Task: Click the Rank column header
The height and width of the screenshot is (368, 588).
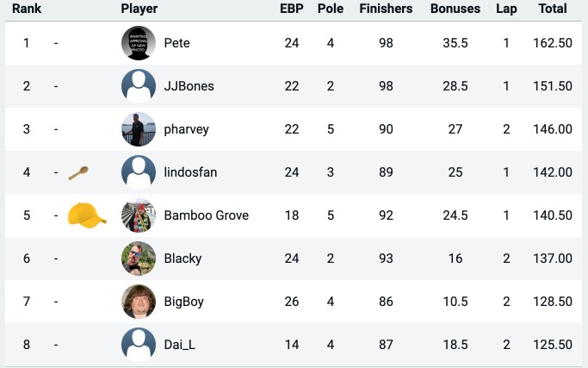Action: tap(27, 9)
